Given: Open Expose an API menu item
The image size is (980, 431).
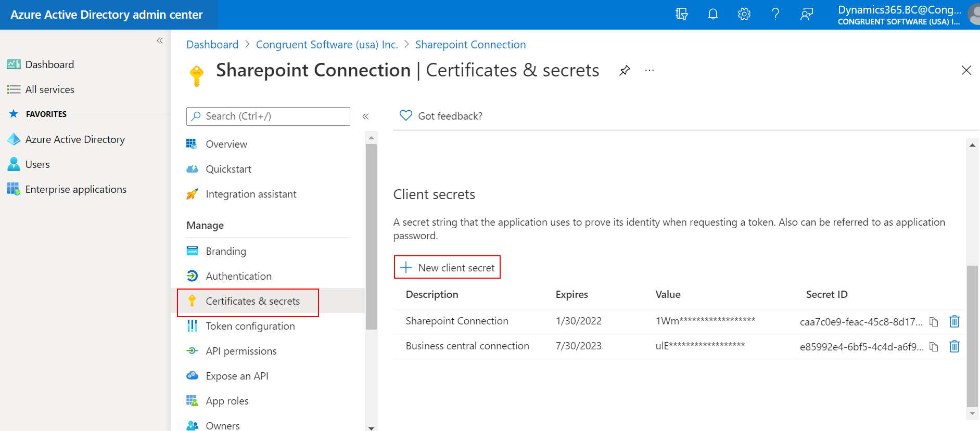Looking at the screenshot, I should click(x=237, y=376).
